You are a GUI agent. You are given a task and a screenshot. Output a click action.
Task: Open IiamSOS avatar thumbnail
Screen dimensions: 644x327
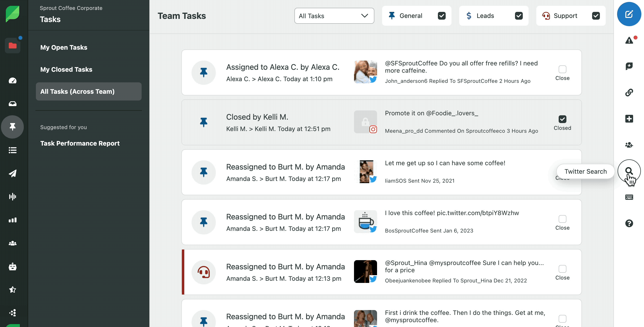pos(365,172)
